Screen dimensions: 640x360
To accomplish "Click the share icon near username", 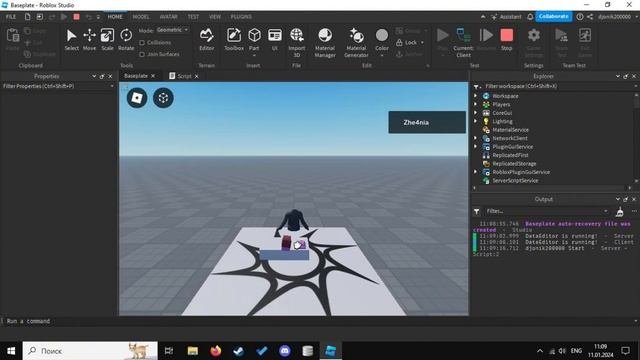I will [x=590, y=17].
